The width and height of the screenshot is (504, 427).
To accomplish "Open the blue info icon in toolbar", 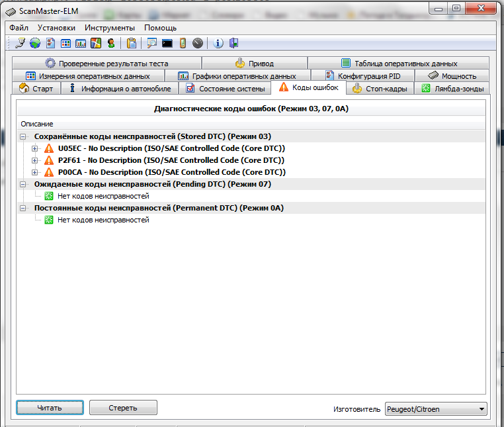I will click(x=219, y=43).
